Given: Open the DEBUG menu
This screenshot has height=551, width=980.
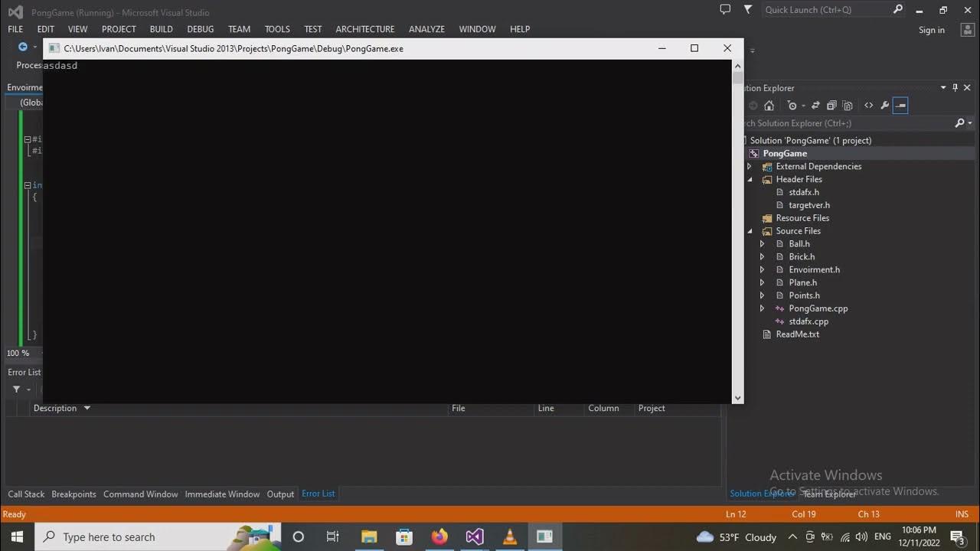Looking at the screenshot, I should click(201, 29).
